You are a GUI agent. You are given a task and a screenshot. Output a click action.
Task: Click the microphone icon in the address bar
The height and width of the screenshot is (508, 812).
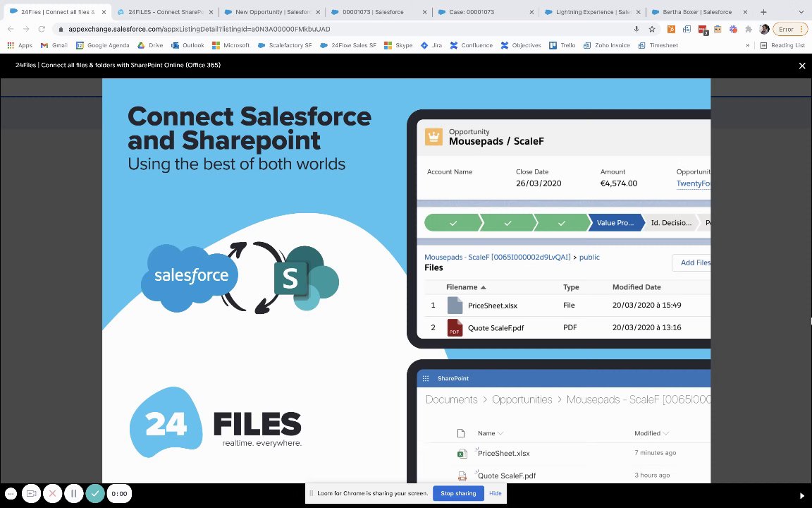[x=636, y=29]
